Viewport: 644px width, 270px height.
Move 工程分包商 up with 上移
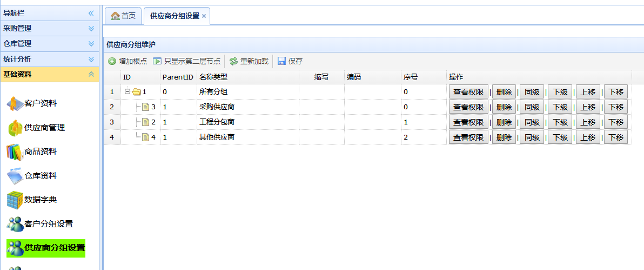(x=588, y=122)
